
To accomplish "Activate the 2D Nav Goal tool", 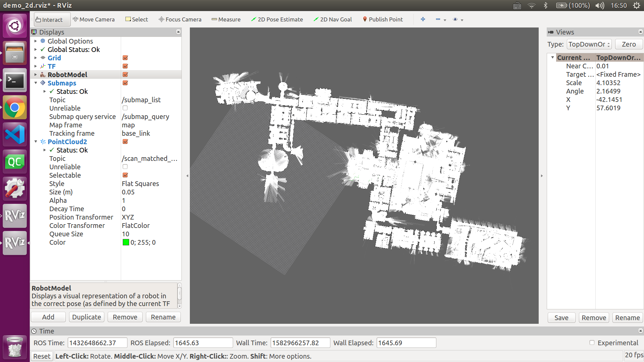I will pyautogui.click(x=332, y=19).
